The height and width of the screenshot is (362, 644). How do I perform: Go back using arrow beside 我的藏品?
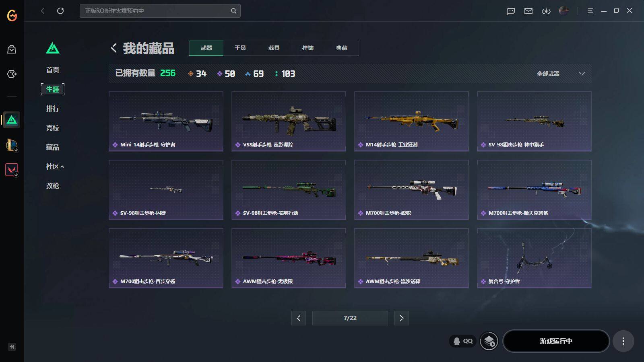coord(114,48)
